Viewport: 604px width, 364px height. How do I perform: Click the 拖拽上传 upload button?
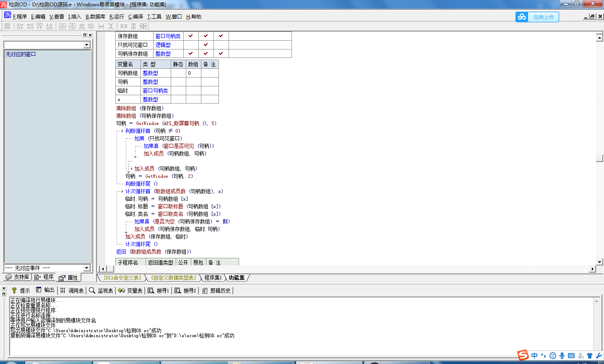point(543,17)
